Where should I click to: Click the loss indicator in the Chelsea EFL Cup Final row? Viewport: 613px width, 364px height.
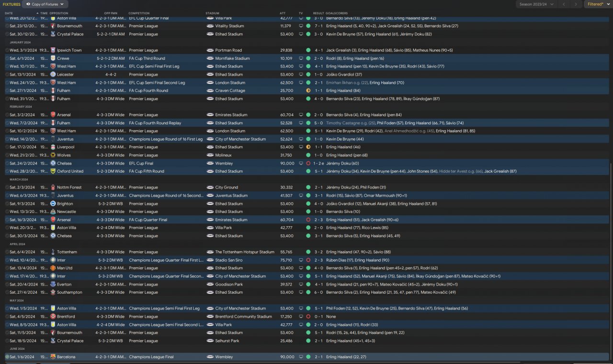point(308,163)
